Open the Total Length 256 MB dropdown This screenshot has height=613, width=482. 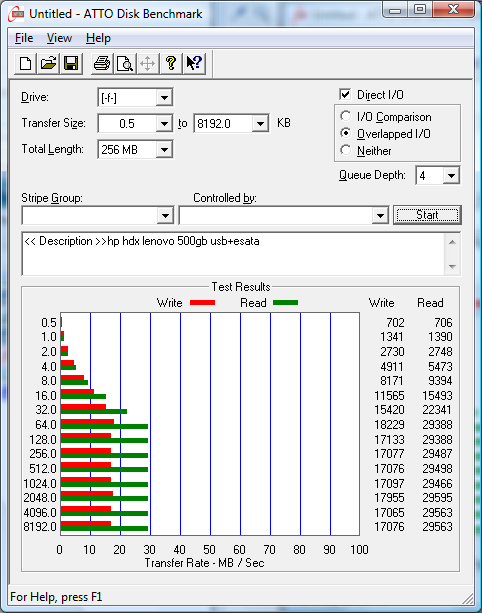pos(164,149)
